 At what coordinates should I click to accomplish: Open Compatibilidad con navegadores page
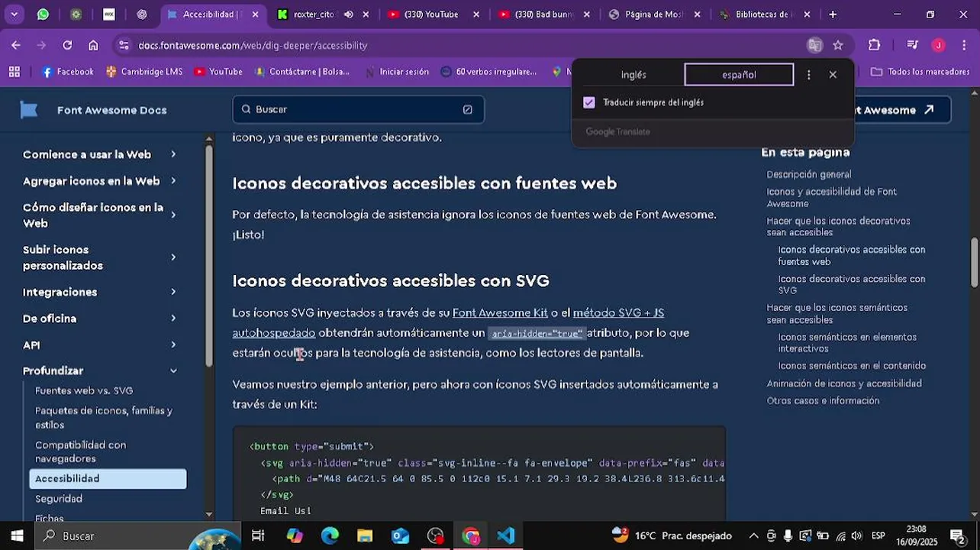click(81, 451)
